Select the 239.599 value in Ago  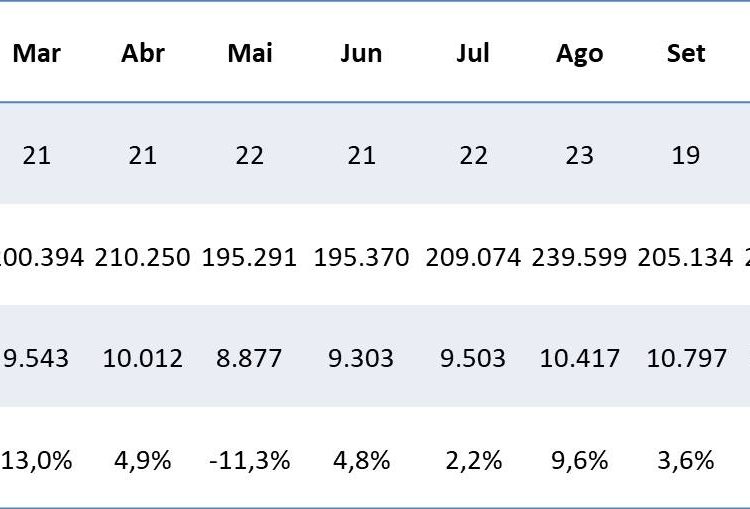coord(580,257)
